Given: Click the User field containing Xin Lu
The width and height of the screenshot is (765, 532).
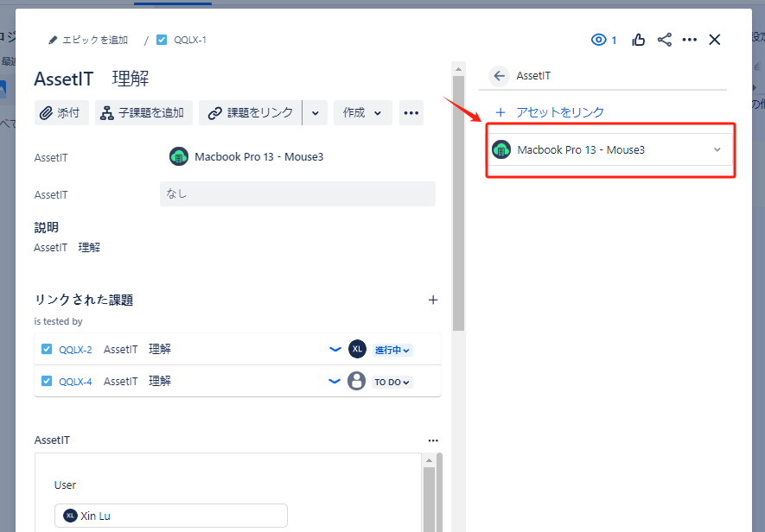Looking at the screenshot, I should pos(170,516).
